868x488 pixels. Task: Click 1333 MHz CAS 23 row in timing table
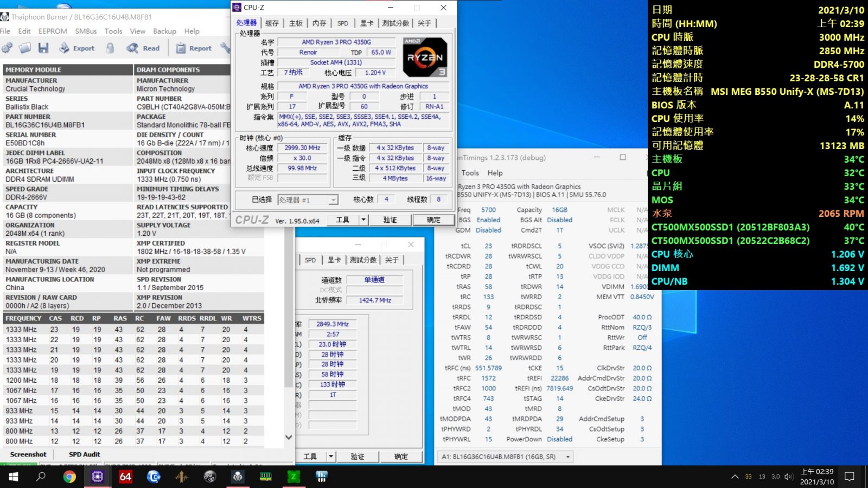pos(133,329)
